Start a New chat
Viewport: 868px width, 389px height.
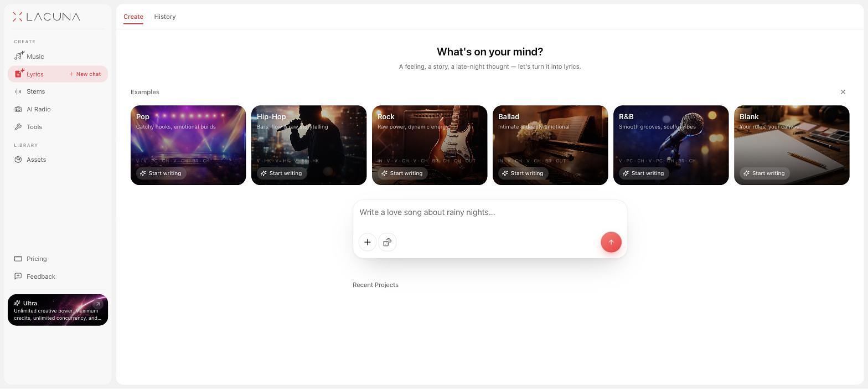click(85, 74)
